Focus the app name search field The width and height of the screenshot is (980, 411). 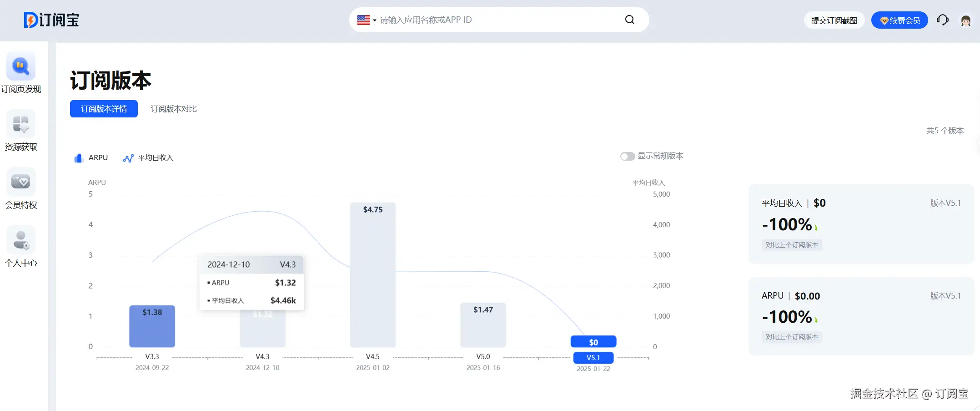pos(496,20)
